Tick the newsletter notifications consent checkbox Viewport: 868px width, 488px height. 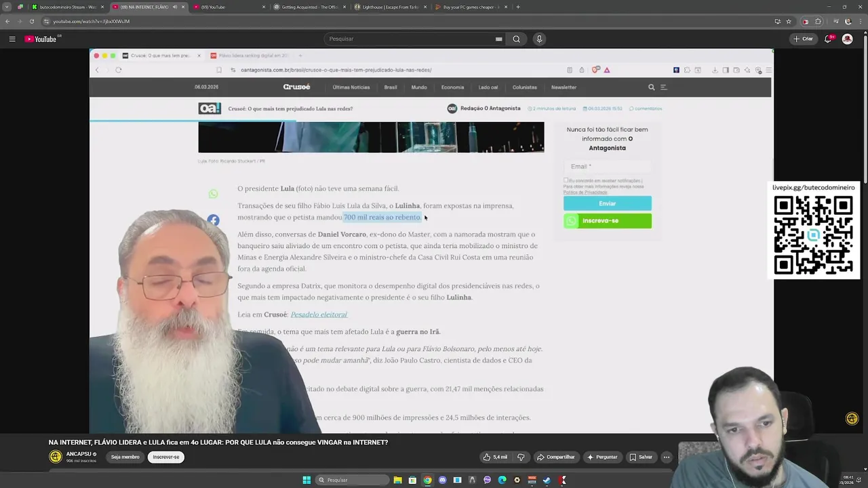(566, 180)
